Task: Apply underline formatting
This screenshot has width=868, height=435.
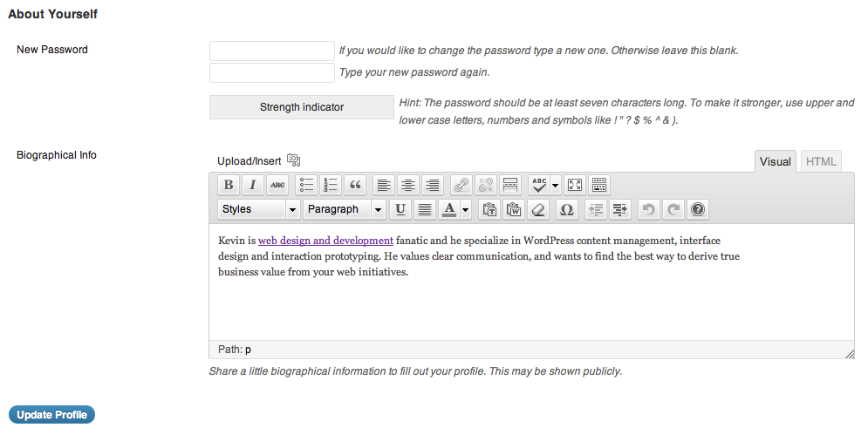Action: point(400,209)
